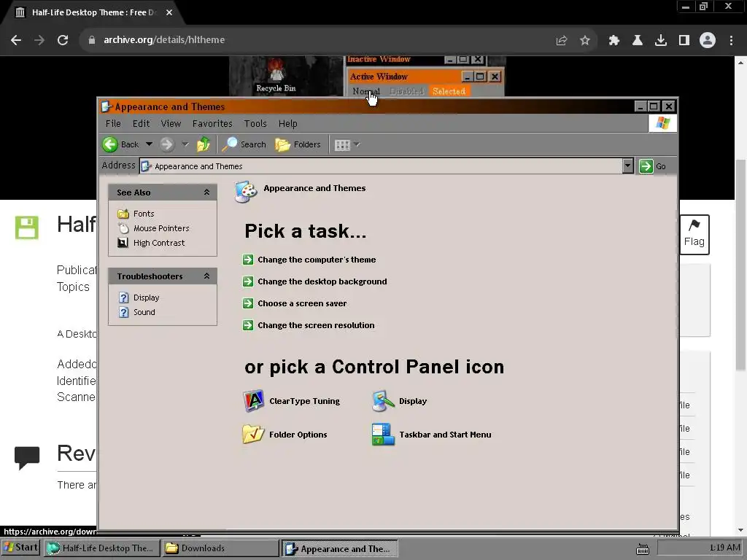The image size is (747, 560).
Task: Open the Back history dropdown arrow
Action: 149,144
